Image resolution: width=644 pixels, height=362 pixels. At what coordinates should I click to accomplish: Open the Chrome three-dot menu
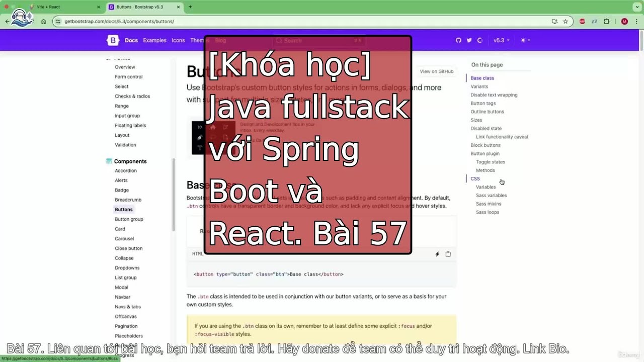[x=636, y=22]
